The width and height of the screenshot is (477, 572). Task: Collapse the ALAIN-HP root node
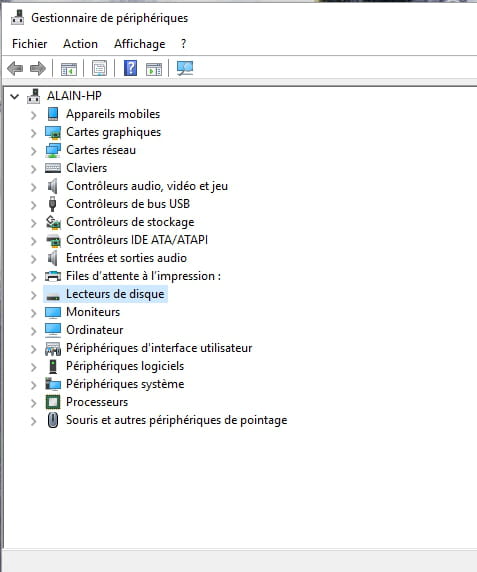click(x=15, y=97)
